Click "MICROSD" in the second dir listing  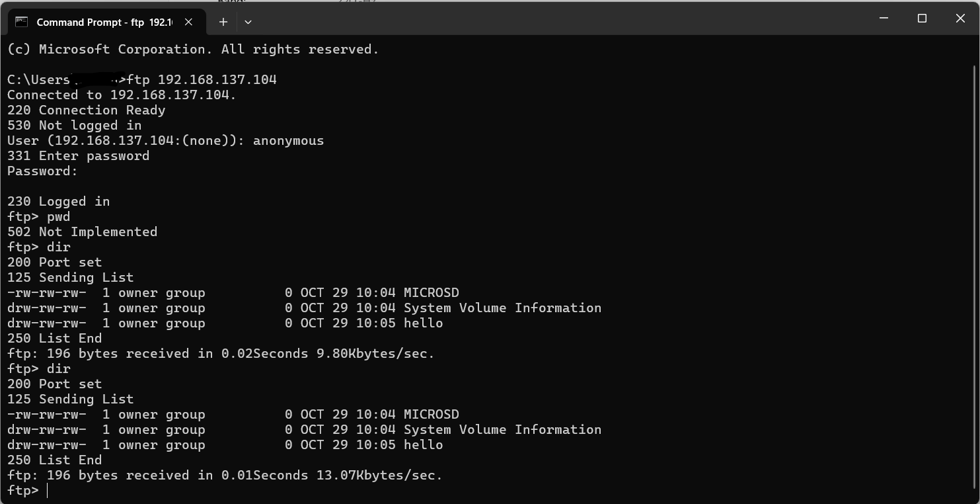[x=431, y=415]
